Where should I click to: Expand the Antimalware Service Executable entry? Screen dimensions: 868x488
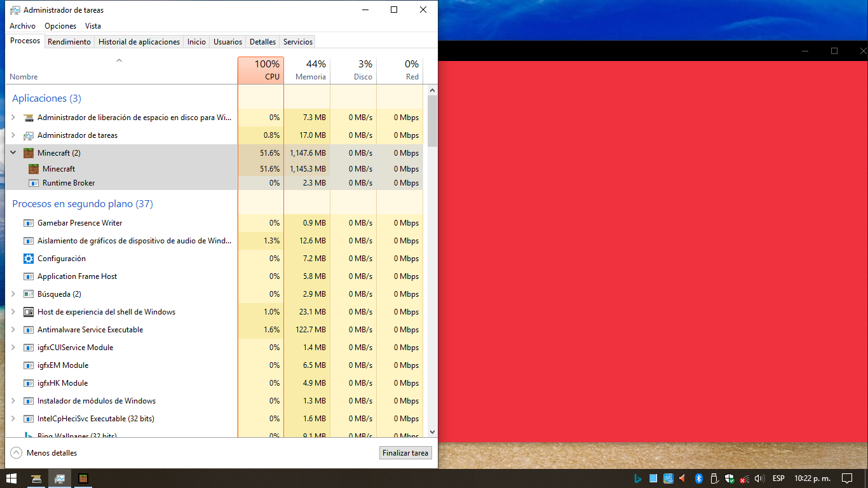(x=13, y=330)
